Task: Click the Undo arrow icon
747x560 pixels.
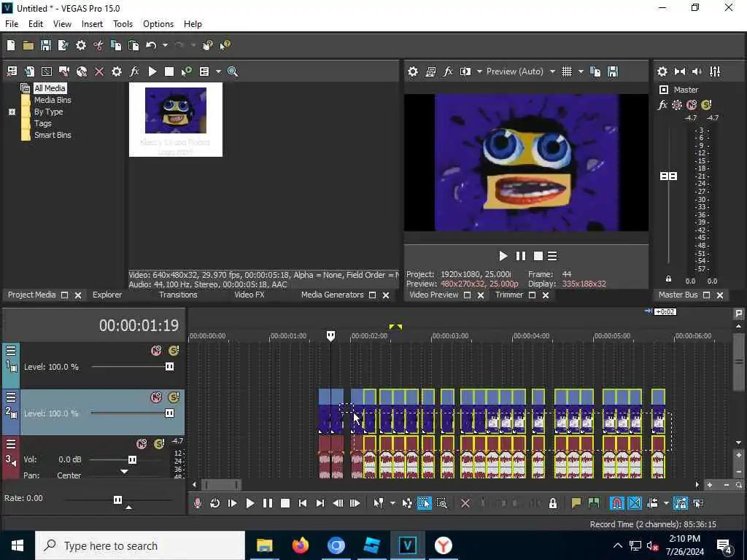Action: 151,45
